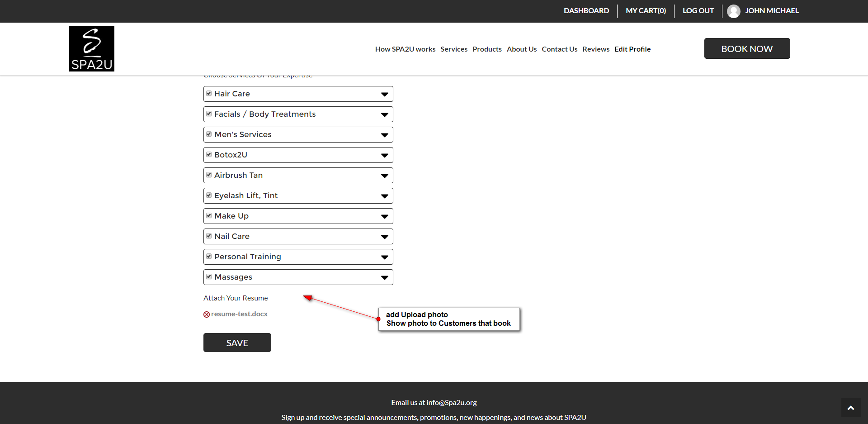Open the Personal Training dropdown arrow
This screenshot has width=868, height=424.
385,257
